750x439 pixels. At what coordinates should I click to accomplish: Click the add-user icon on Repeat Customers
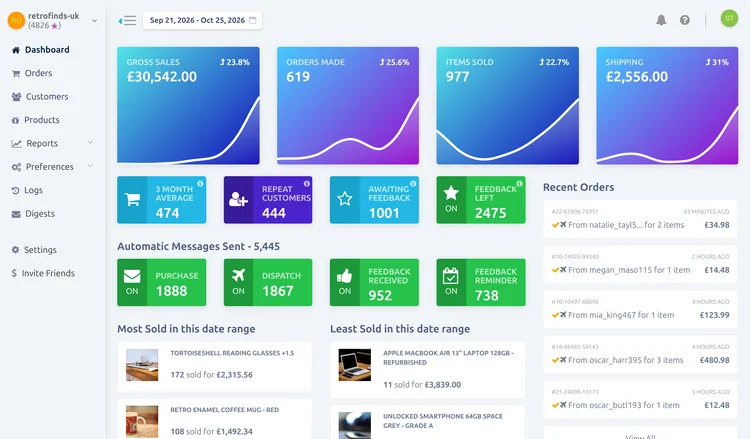tap(238, 199)
